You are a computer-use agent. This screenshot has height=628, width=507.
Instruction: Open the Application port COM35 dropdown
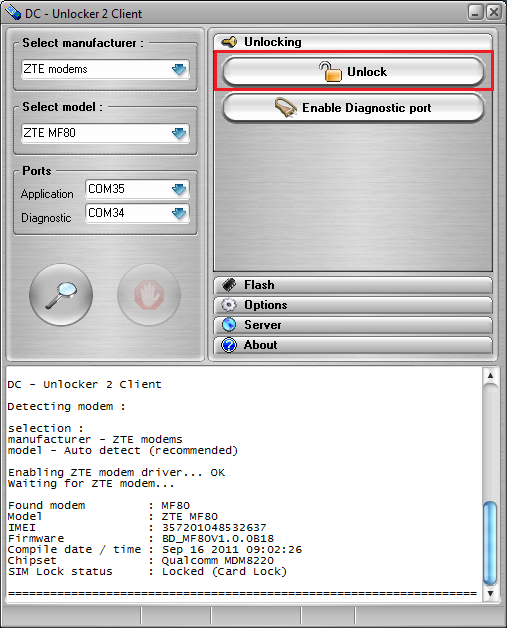[137, 189]
